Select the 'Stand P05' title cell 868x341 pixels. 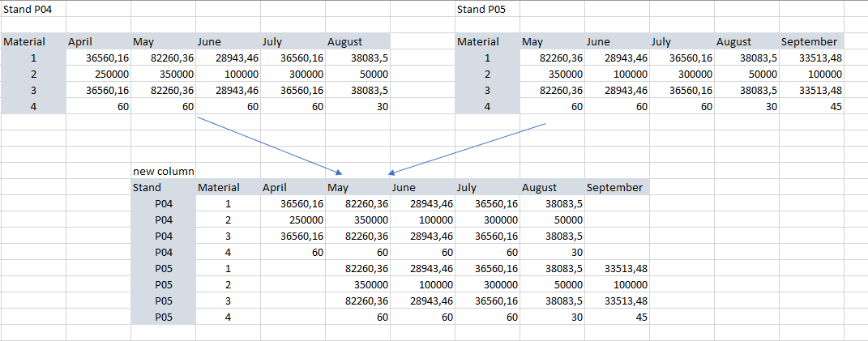tap(487, 9)
